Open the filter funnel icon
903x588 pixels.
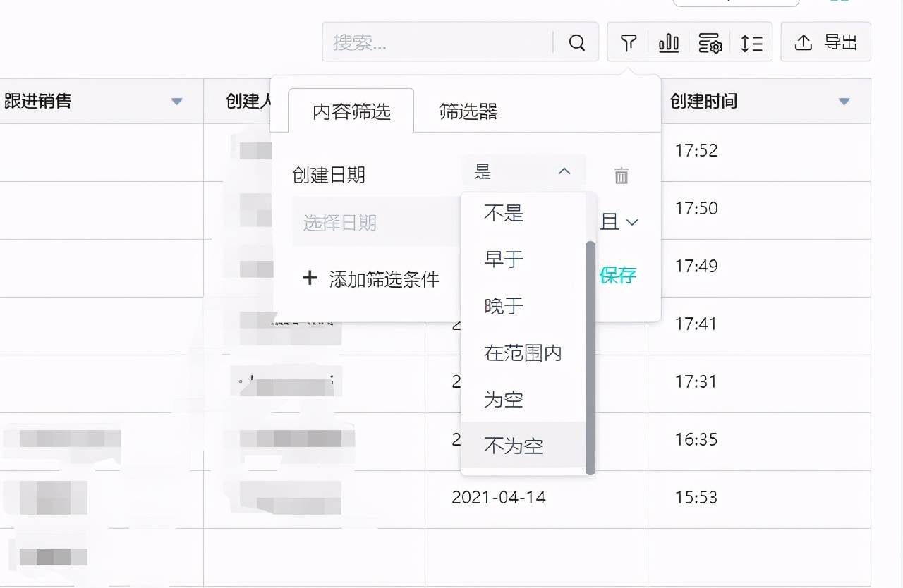[x=629, y=43]
